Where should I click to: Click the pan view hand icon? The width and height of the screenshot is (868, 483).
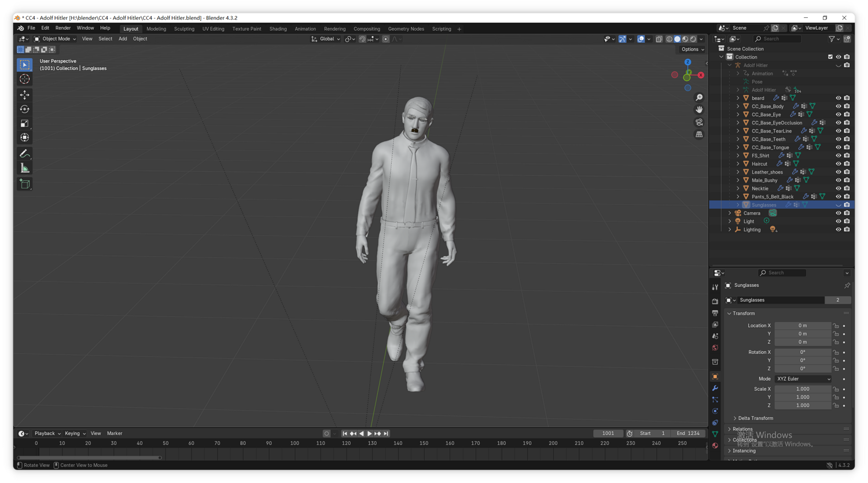(x=699, y=110)
